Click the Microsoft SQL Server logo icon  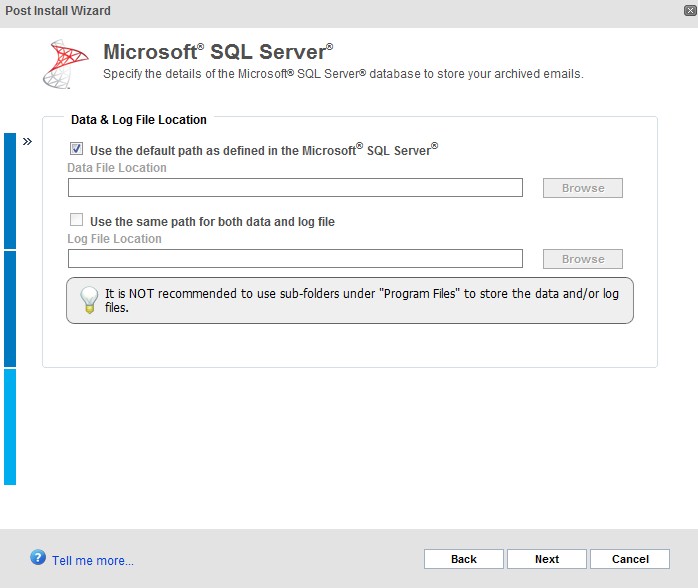[x=65, y=64]
